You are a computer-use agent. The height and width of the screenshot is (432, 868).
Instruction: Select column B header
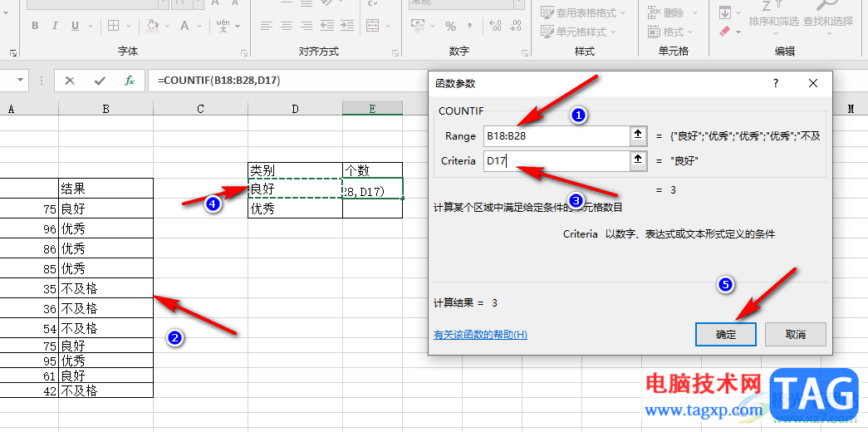tap(105, 109)
